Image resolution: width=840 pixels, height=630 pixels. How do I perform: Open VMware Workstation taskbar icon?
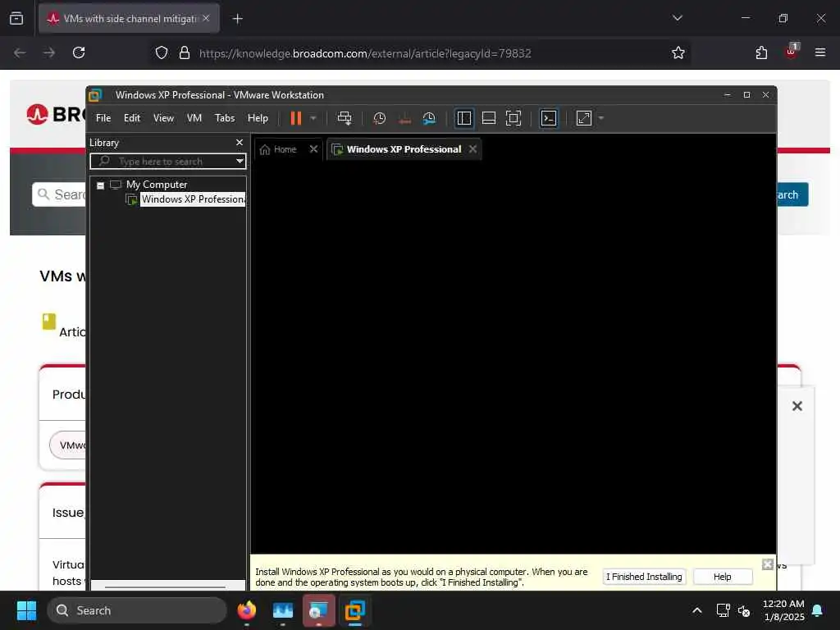click(x=354, y=610)
